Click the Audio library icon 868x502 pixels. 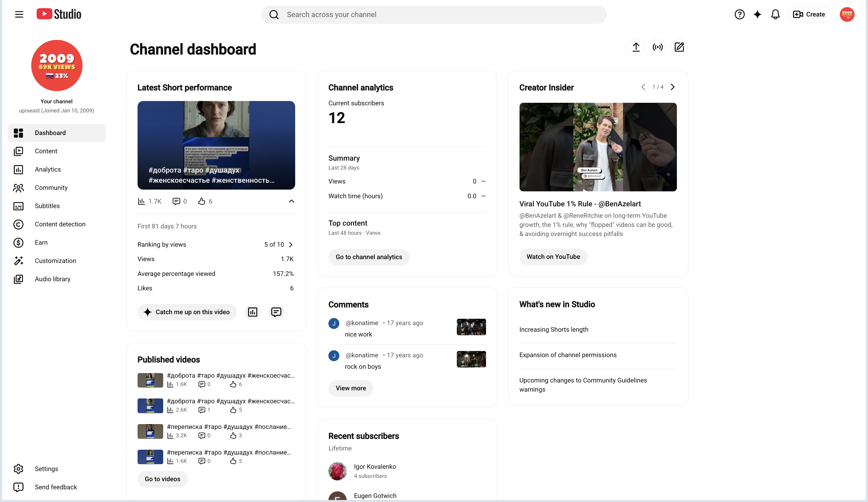tap(18, 279)
